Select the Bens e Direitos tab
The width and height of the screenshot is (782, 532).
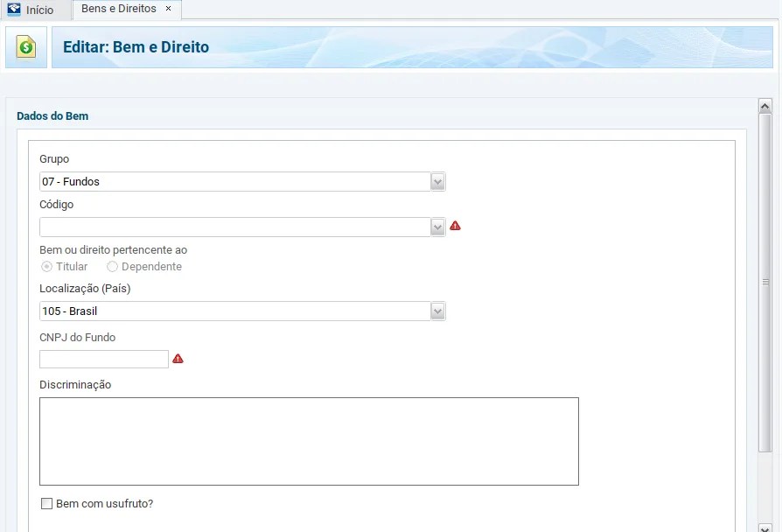click(x=118, y=9)
